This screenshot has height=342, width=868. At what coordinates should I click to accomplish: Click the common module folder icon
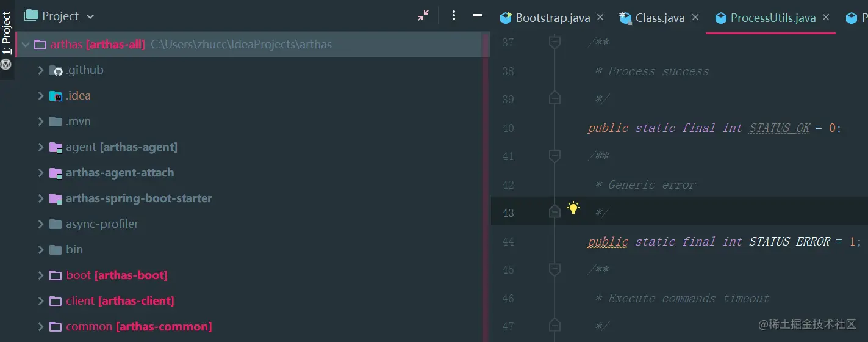tap(56, 327)
